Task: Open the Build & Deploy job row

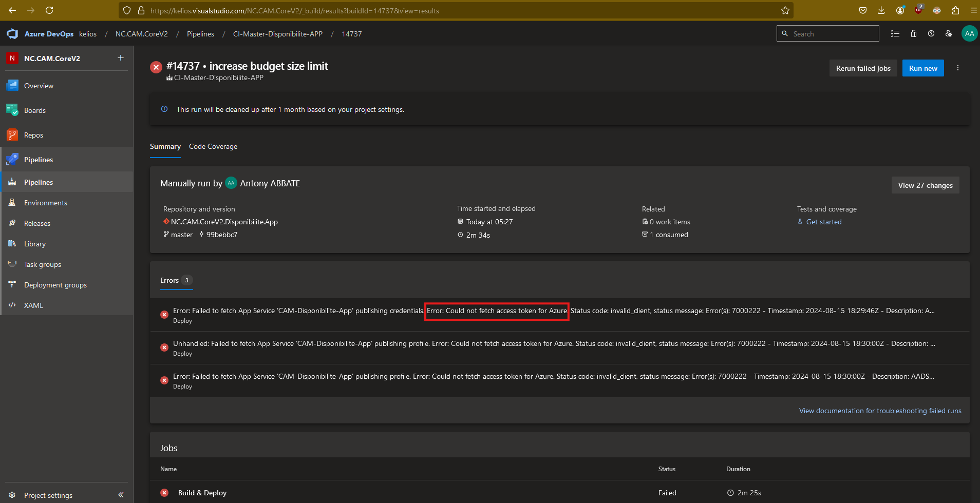Action: coord(202,493)
